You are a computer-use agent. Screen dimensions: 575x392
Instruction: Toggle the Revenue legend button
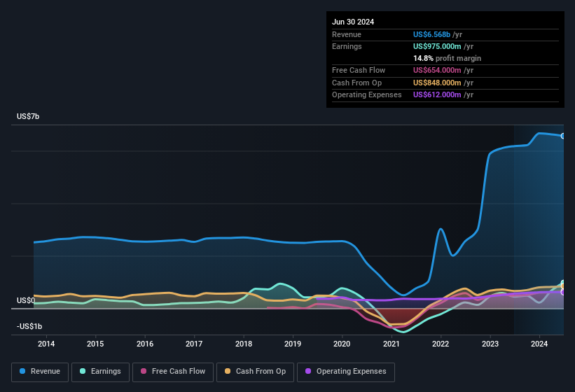coord(40,372)
